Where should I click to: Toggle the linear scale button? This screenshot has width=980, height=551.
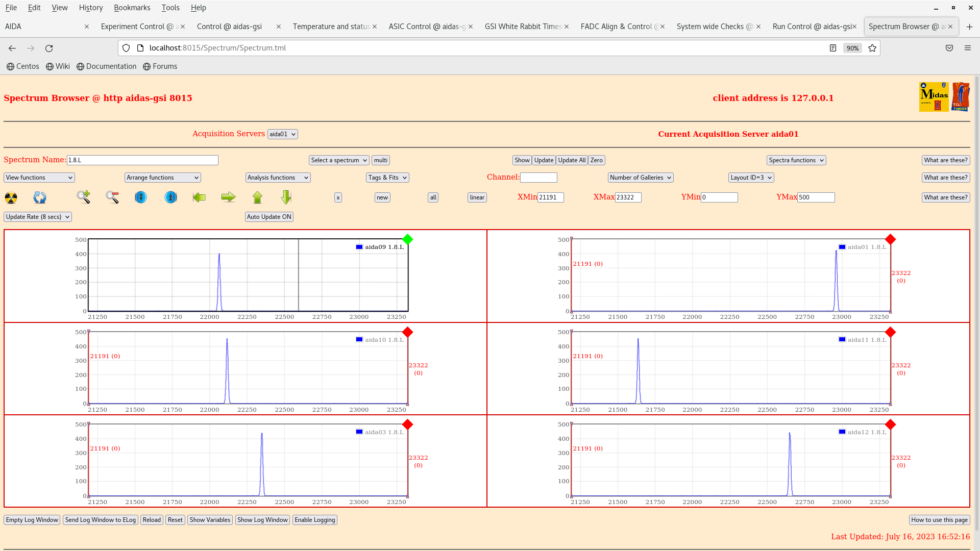(x=477, y=197)
